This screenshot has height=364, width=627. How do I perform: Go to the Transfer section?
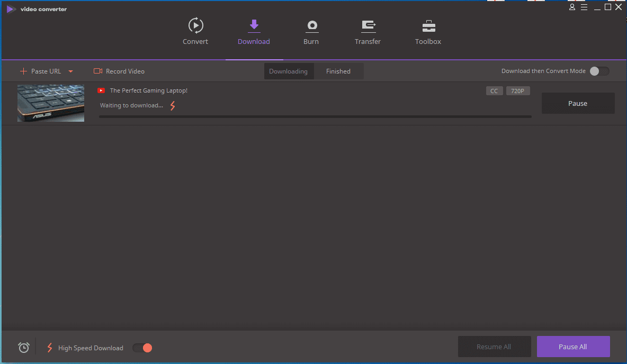click(x=368, y=26)
